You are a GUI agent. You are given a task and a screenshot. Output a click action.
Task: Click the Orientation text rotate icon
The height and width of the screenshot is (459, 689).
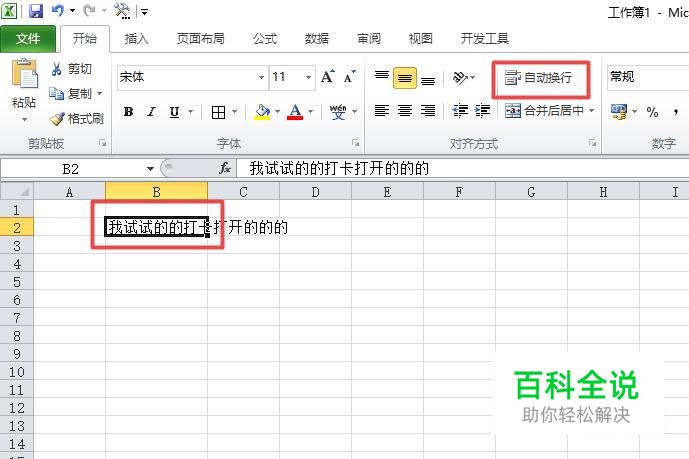(x=460, y=78)
